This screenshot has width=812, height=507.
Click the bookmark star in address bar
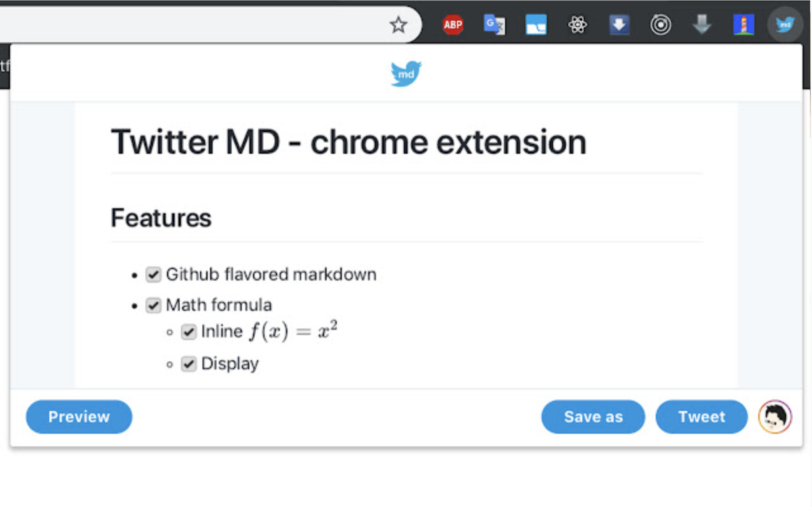398,25
